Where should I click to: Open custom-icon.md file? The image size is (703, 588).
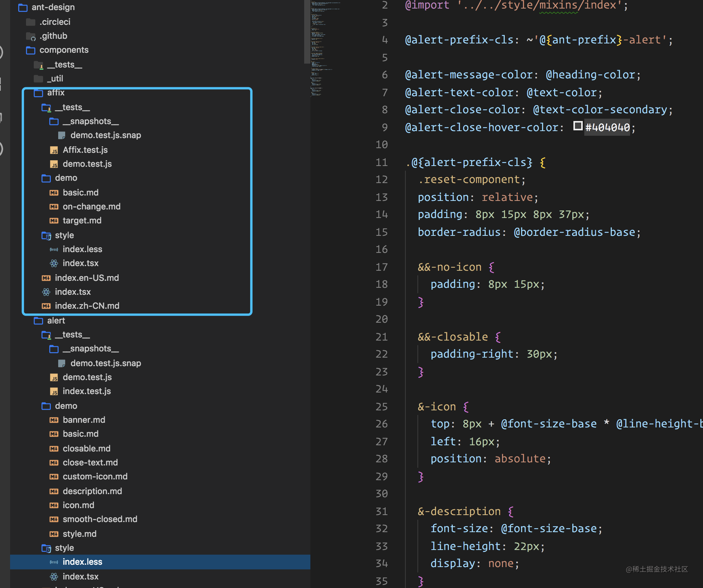95,476
